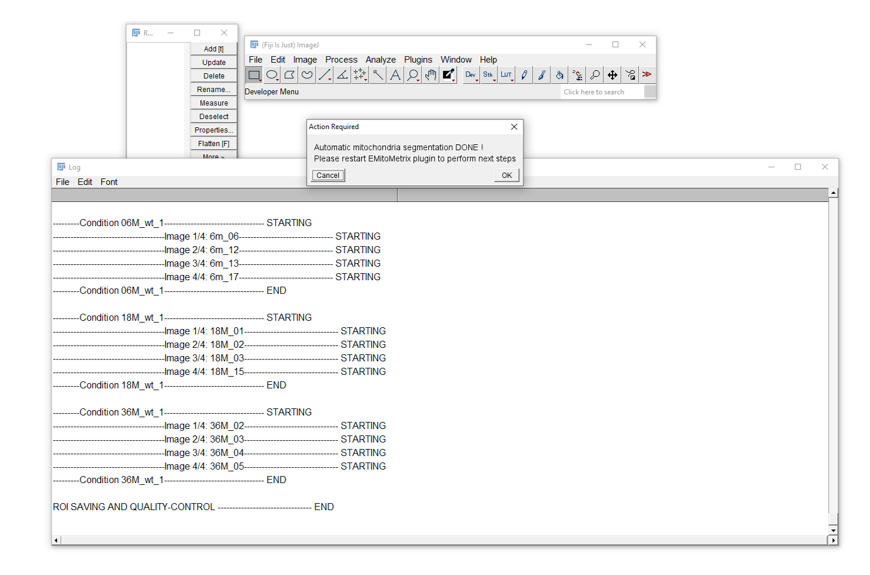Open the Analyze menu
Image resolution: width=870 pixels, height=575 pixels.
click(x=380, y=60)
